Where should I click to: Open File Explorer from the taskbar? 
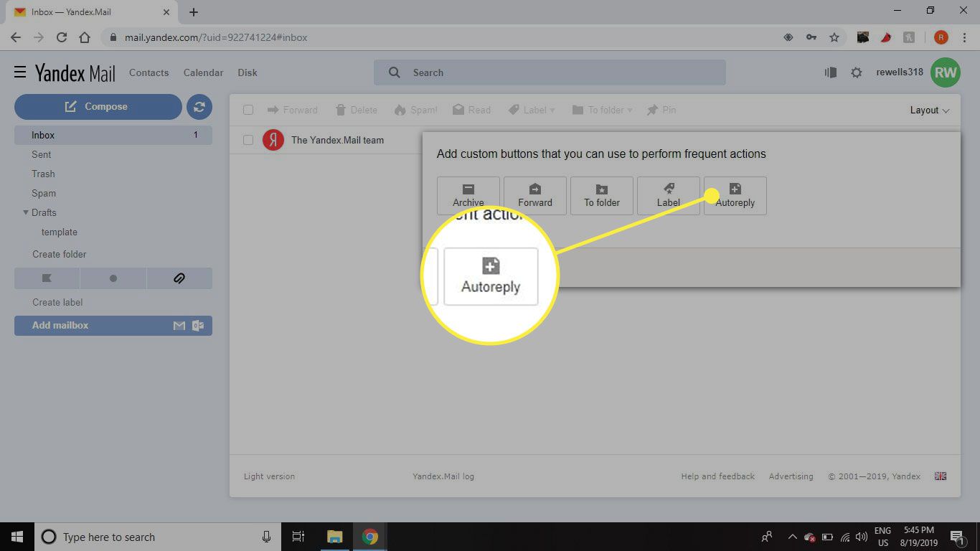pyautogui.click(x=335, y=537)
